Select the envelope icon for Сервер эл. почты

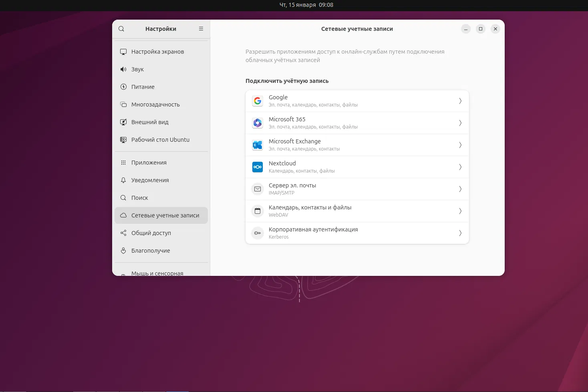[x=257, y=189]
